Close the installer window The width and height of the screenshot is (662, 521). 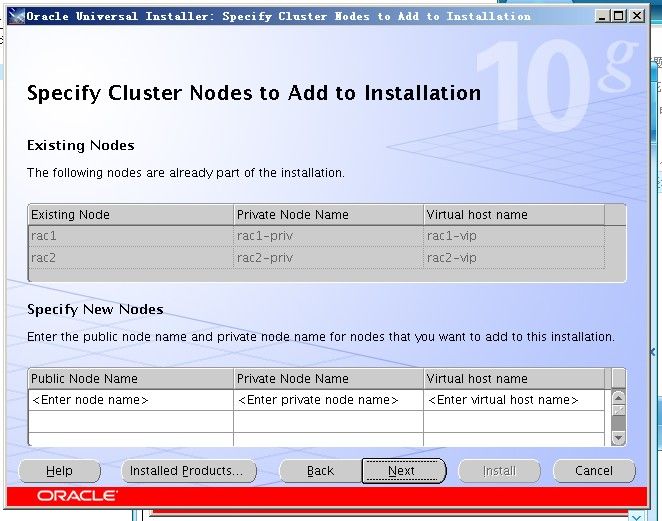point(637,16)
